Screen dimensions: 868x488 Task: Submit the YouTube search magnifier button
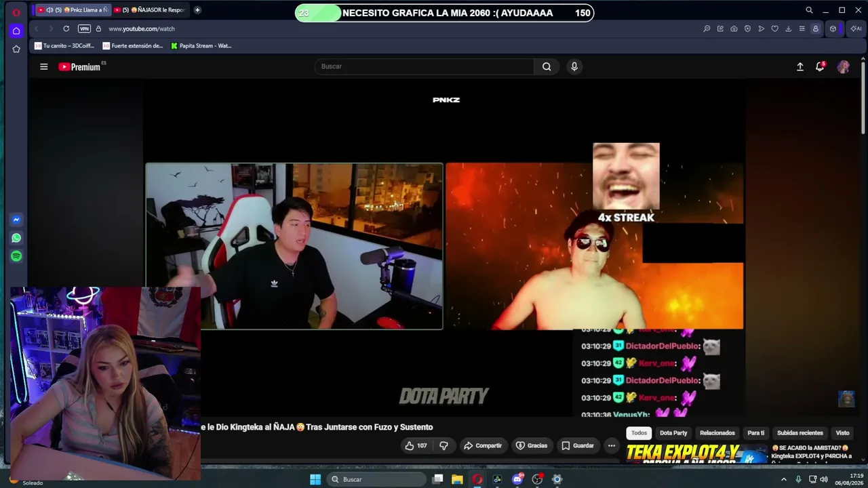point(547,66)
